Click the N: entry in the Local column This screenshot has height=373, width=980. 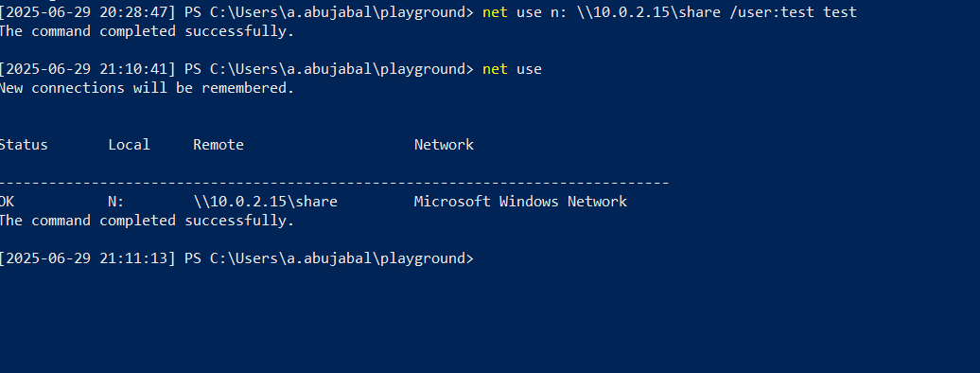(x=116, y=202)
